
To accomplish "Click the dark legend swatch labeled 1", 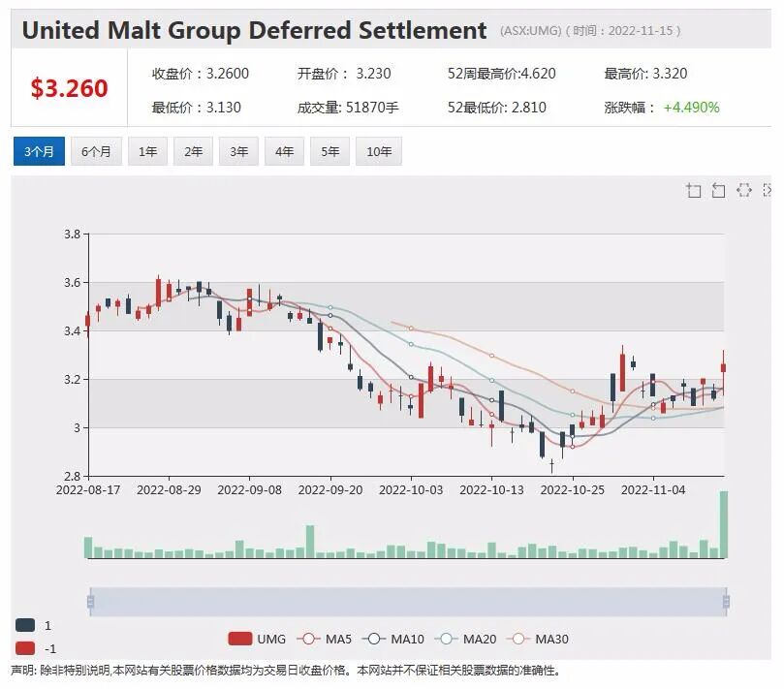I will coord(25,625).
